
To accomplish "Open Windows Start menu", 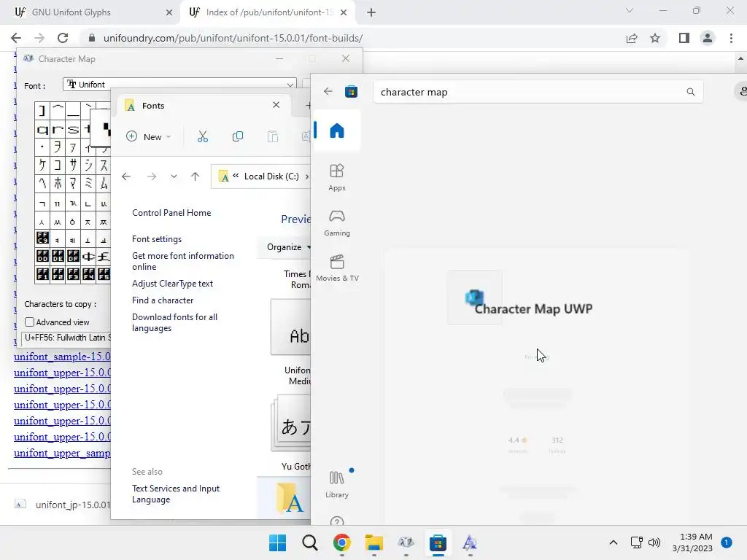I will coord(278,542).
